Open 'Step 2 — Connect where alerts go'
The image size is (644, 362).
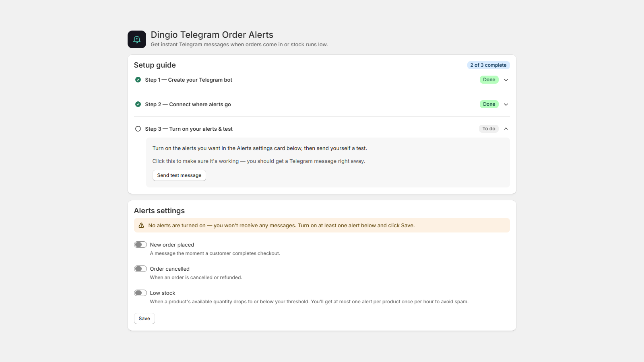point(188,105)
